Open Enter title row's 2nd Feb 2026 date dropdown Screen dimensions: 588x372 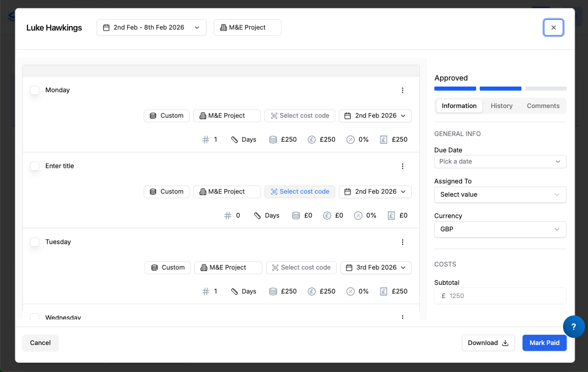pyautogui.click(x=375, y=192)
